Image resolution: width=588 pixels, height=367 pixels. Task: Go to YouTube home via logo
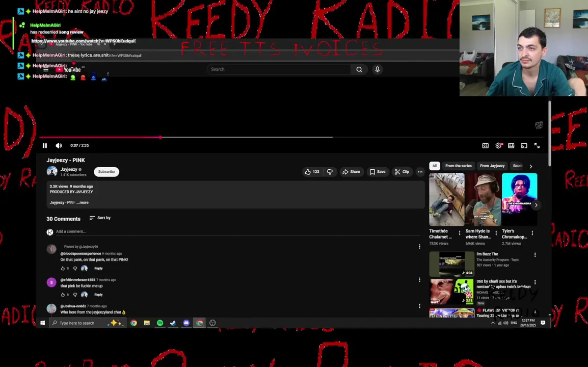pyautogui.click(x=68, y=69)
